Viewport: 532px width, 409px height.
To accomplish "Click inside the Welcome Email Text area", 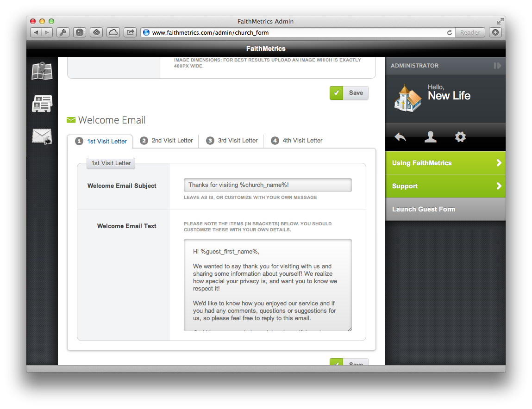I will [268, 285].
